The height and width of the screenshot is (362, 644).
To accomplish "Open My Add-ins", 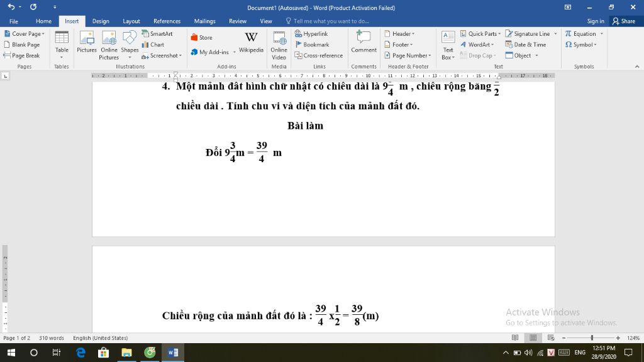I will pyautogui.click(x=213, y=52).
